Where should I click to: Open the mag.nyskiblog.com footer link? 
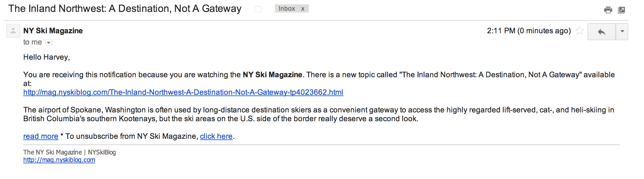tap(59, 160)
